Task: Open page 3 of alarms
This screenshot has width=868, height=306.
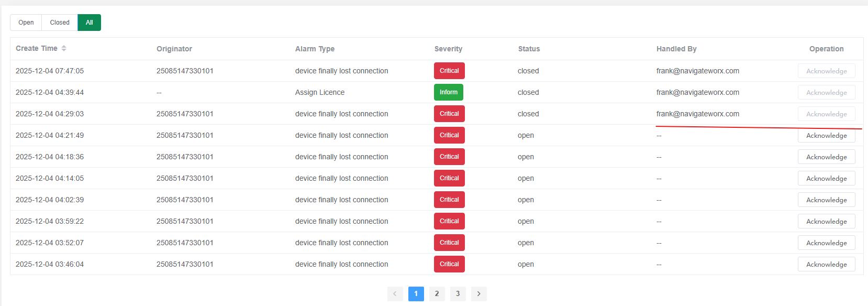Action: (x=458, y=293)
